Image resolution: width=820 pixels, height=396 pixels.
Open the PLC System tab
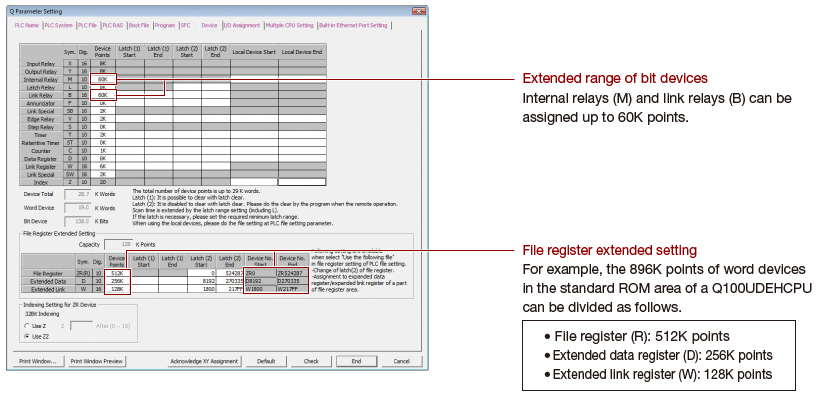tap(58, 25)
